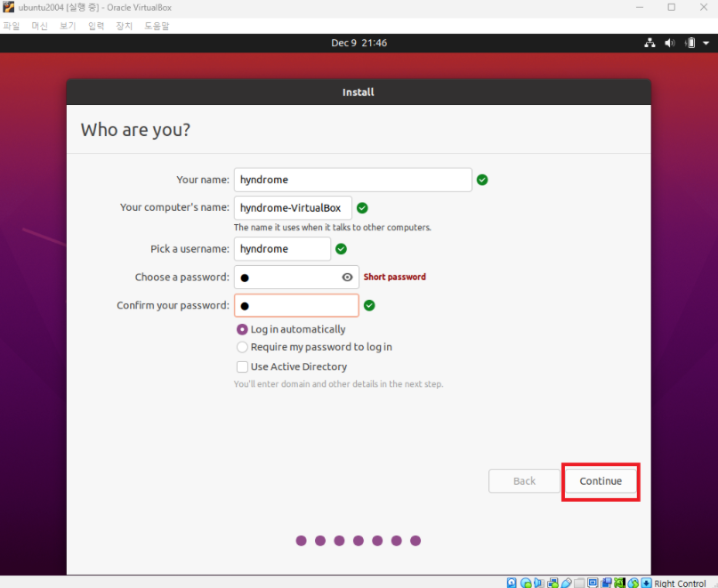Image resolution: width=718 pixels, height=588 pixels.
Task: Show password using the eye icon
Action: point(347,277)
